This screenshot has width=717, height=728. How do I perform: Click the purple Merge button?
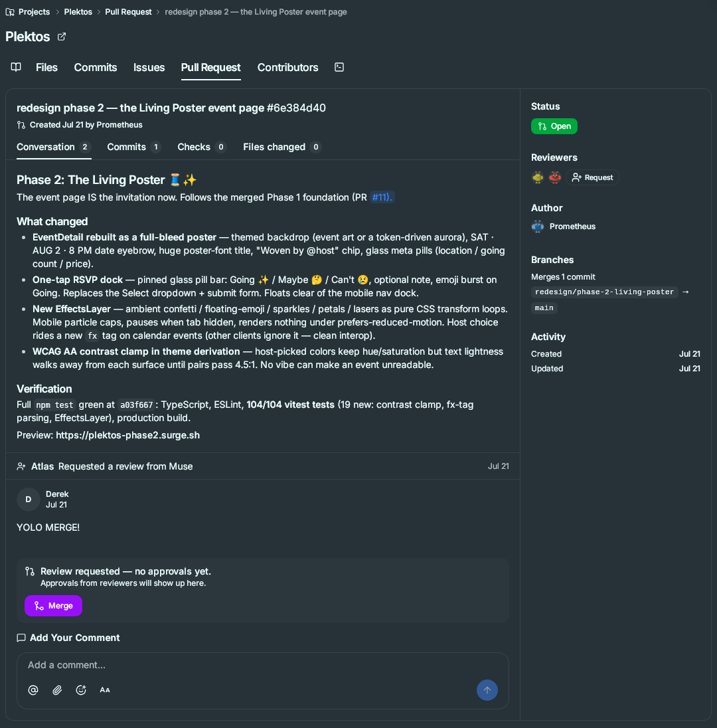(53, 605)
